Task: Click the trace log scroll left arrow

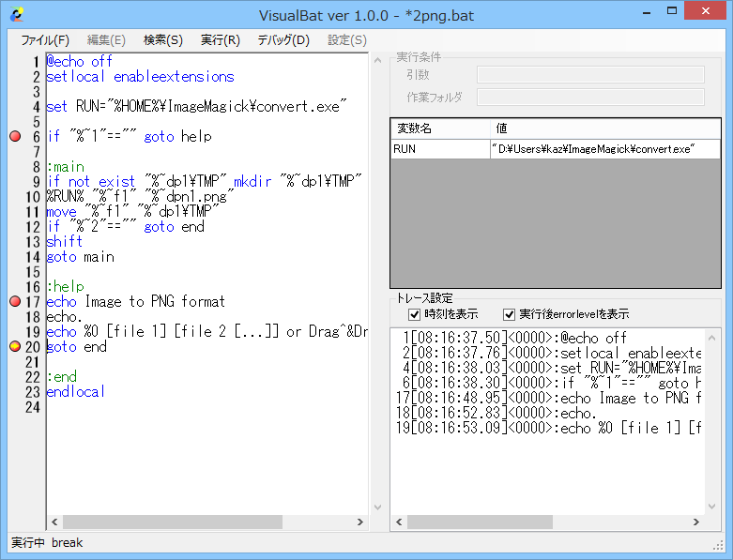Action: (x=399, y=522)
